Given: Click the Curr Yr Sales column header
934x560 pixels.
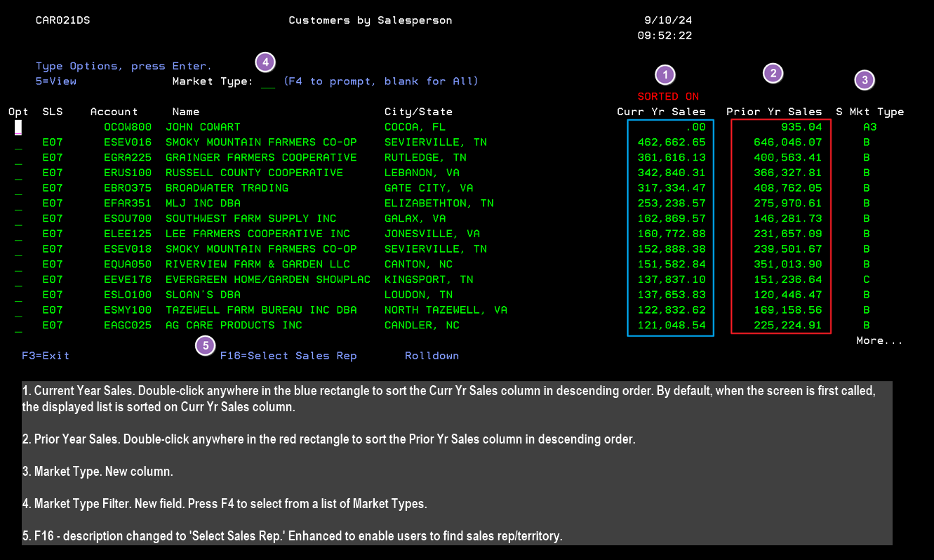Looking at the screenshot, I should pyautogui.click(x=661, y=112).
